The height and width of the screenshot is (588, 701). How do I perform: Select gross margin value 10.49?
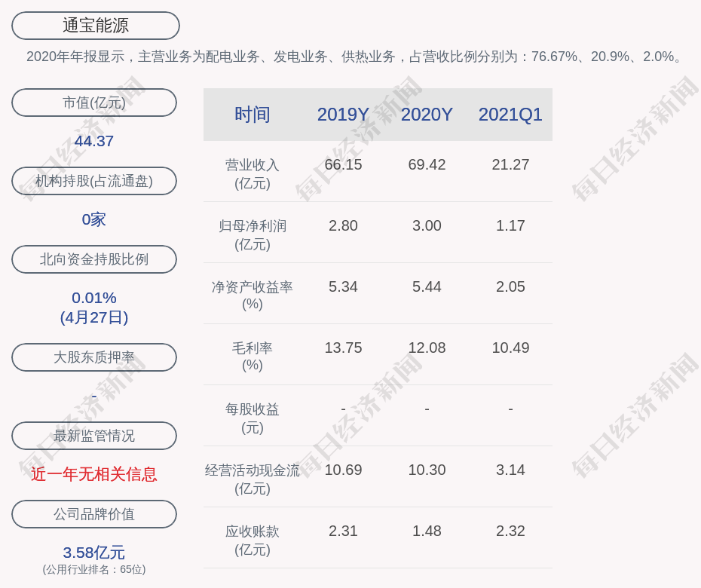click(510, 348)
